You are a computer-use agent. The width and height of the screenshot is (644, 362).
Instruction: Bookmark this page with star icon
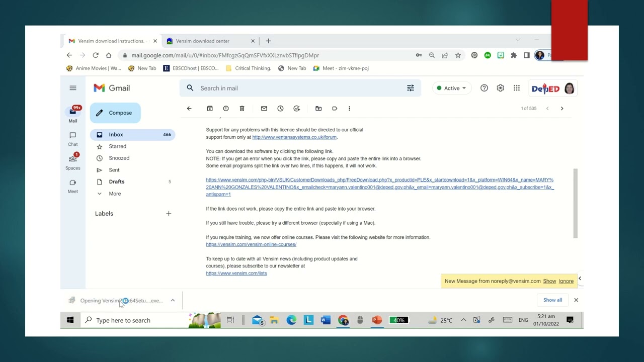pyautogui.click(x=458, y=55)
